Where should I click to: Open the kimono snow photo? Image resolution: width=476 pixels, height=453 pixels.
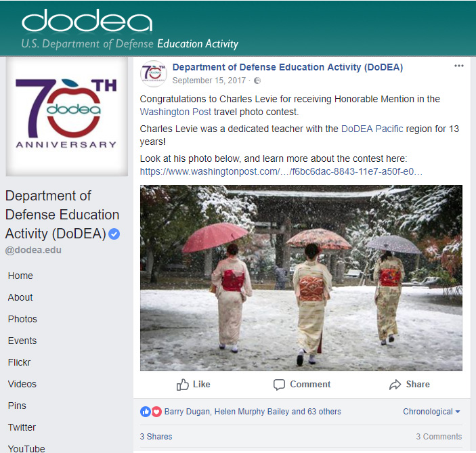click(x=301, y=278)
